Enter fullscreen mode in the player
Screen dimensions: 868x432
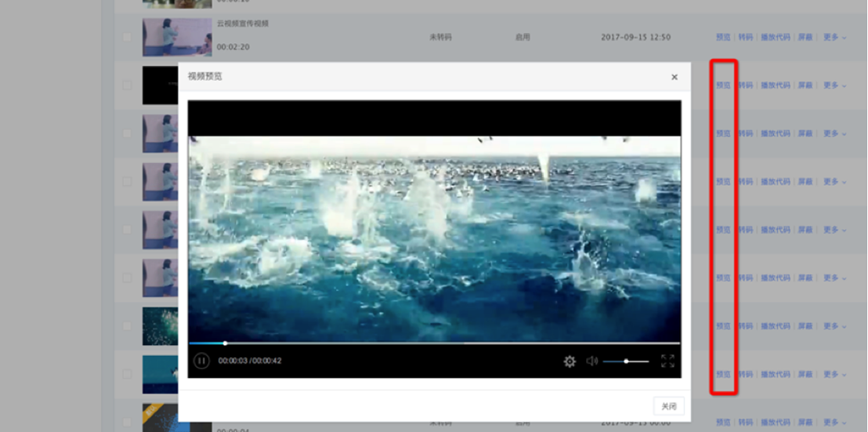tap(667, 361)
